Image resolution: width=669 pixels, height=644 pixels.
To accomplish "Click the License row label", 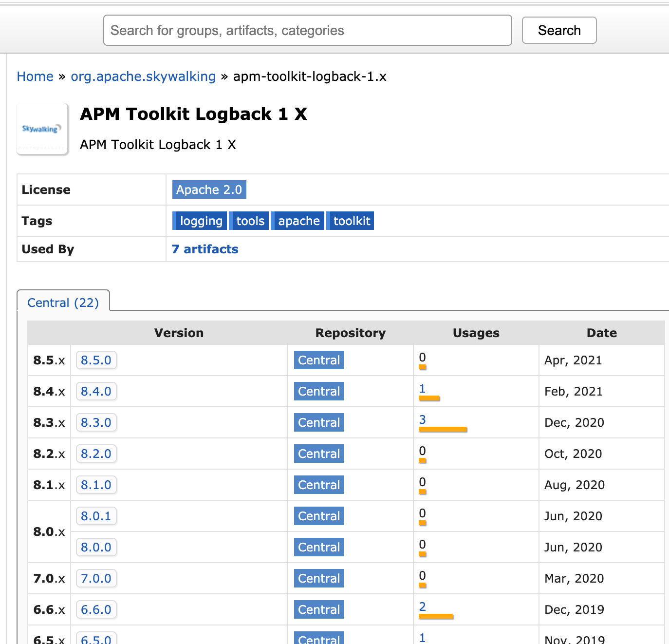I will point(46,189).
